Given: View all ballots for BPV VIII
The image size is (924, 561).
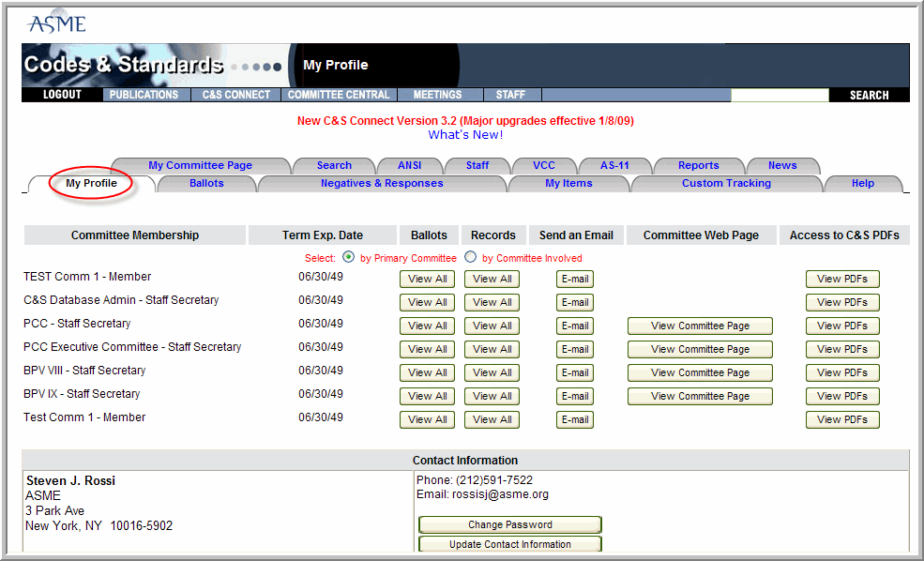Looking at the screenshot, I should pos(427,373).
